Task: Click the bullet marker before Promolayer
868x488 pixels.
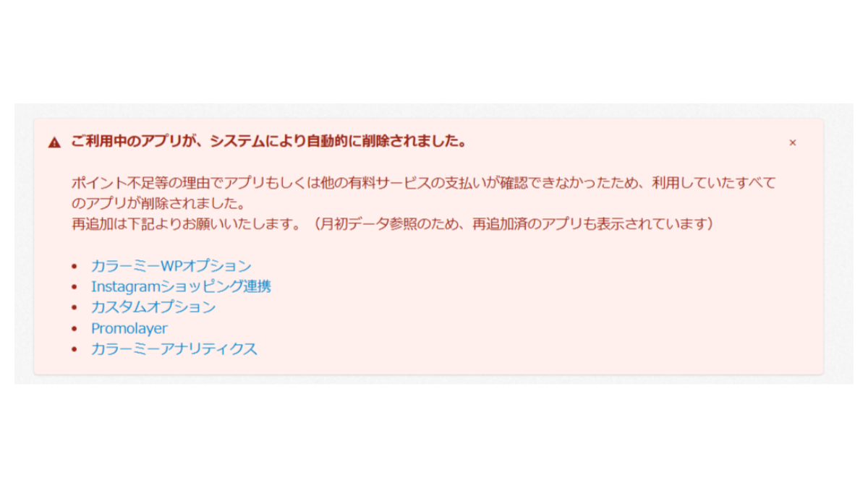Action: point(74,328)
